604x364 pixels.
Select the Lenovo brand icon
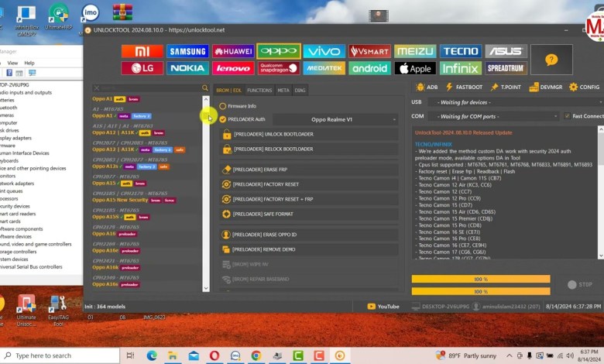(233, 68)
